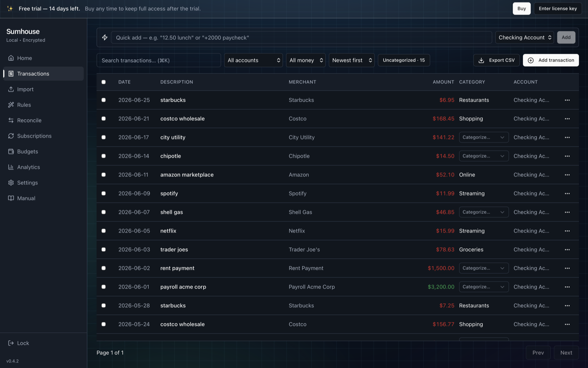The image size is (588, 368).
Task: Click the lightning bolt quick add icon
Action: pyautogui.click(x=105, y=38)
